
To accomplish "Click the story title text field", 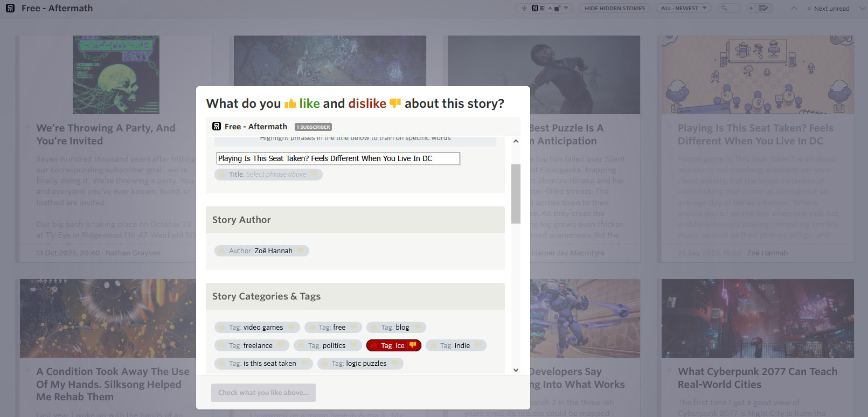I will pyautogui.click(x=338, y=158).
